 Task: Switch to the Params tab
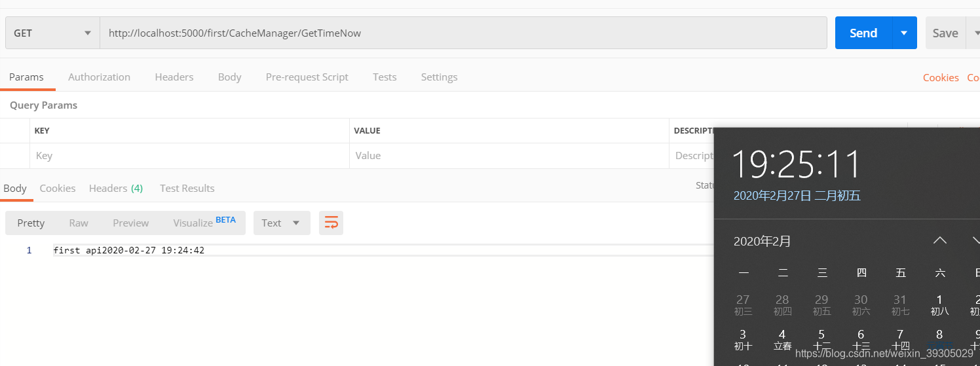coord(26,77)
